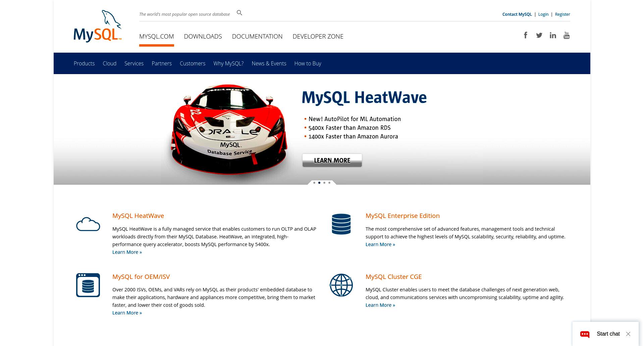Click the MySQL dolphin logo

[98, 26]
